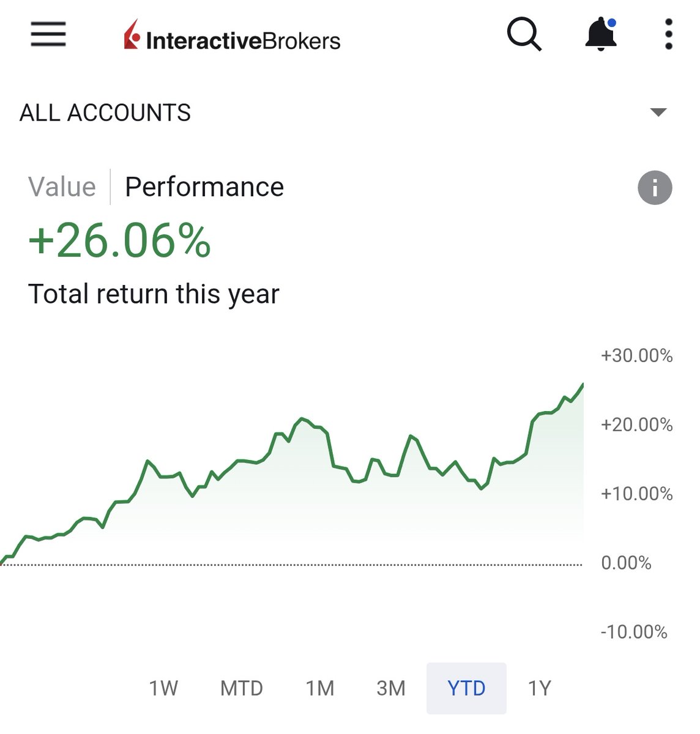Viewport: 700px width, 734px height.
Task: Switch the chart to 3M
Action: pyautogui.click(x=391, y=689)
